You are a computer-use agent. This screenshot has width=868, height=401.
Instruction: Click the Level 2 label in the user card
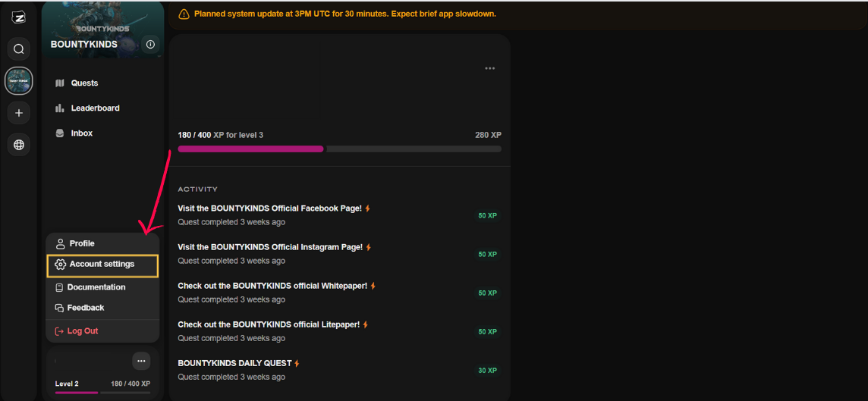pyautogui.click(x=67, y=384)
